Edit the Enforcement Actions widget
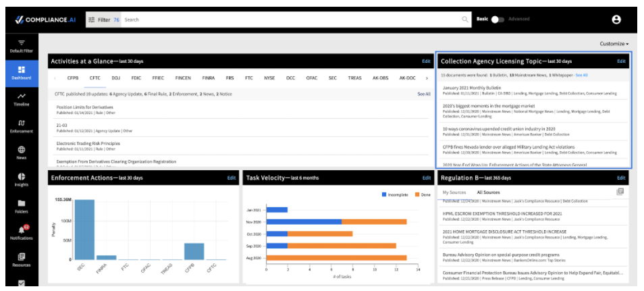The image size is (644, 291). (232, 178)
